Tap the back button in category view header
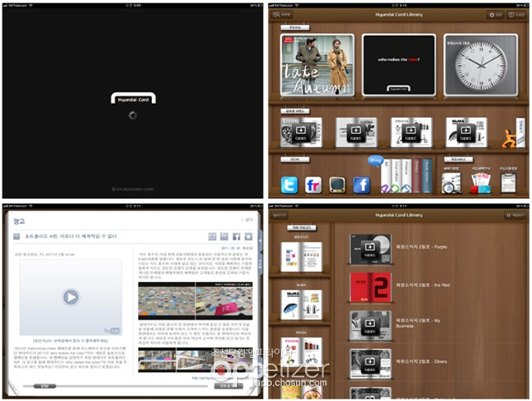 tap(279, 215)
